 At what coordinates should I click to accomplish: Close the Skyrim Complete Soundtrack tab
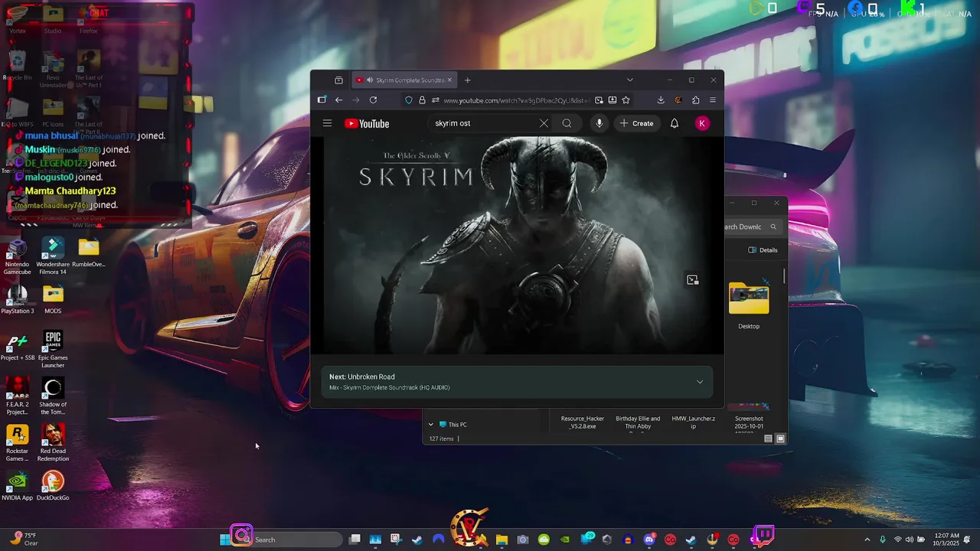tap(449, 80)
